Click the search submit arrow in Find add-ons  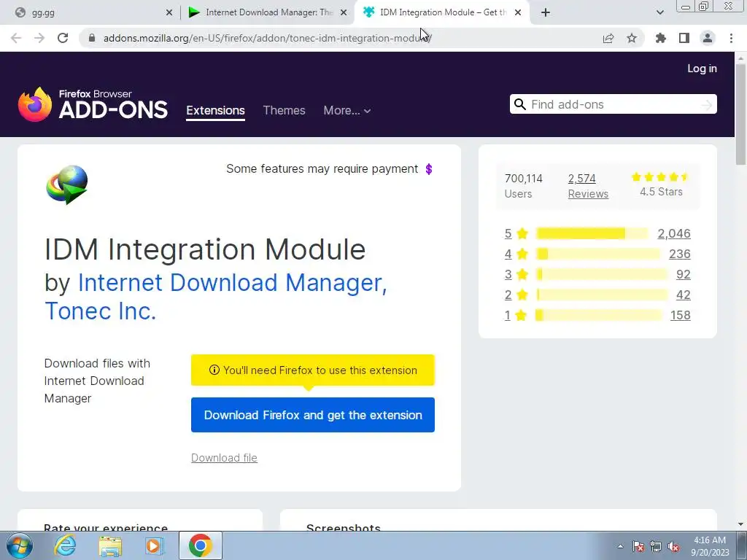click(706, 105)
